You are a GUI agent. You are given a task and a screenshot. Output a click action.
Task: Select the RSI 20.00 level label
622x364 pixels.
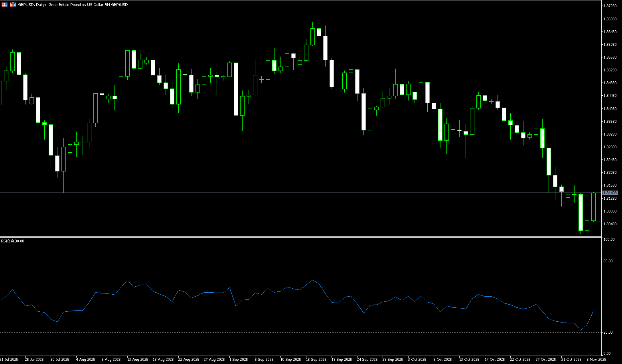pos(608,333)
